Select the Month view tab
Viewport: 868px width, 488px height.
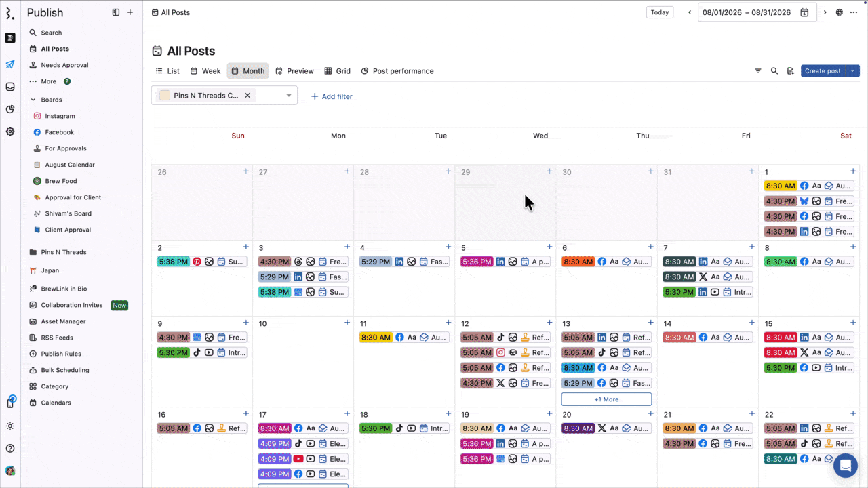click(x=248, y=71)
